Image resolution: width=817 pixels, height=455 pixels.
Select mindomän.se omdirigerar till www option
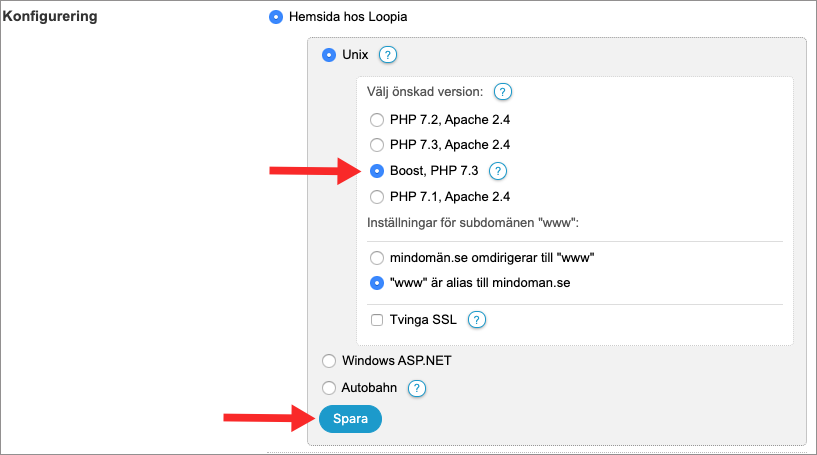(x=377, y=258)
